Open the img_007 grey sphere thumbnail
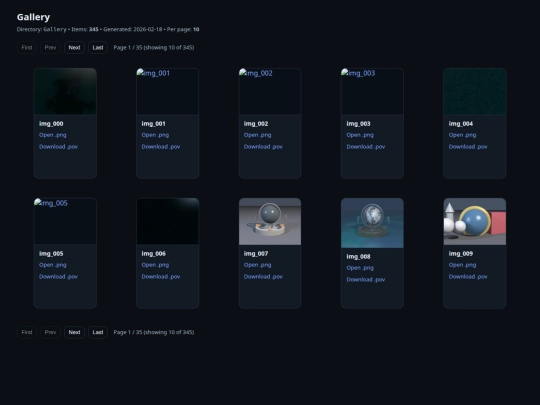Screen dimensions: 540x405 tap(270, 221)
